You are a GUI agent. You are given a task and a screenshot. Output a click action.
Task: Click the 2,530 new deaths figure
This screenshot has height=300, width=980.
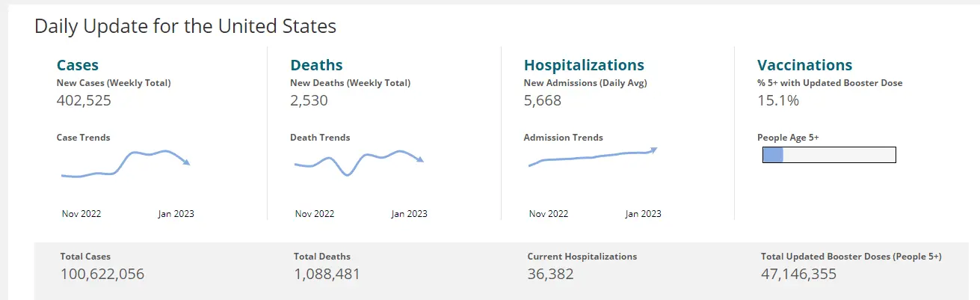(309, 100)
